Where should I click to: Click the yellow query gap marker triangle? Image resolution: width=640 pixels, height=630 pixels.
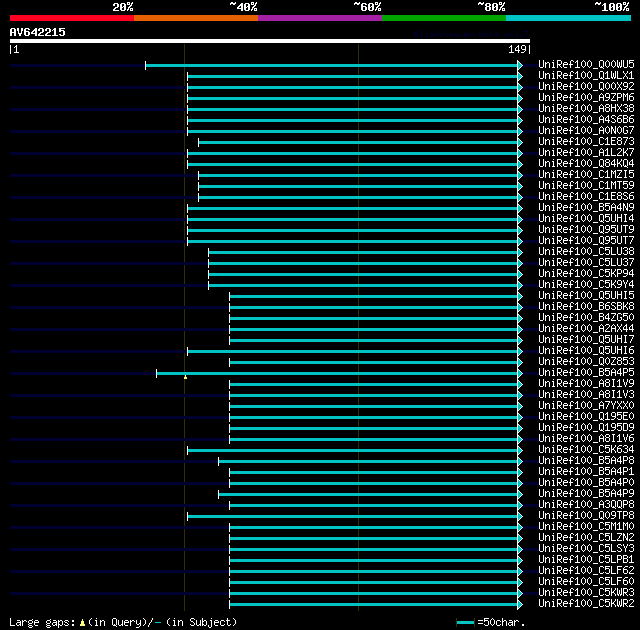[185, 377]
